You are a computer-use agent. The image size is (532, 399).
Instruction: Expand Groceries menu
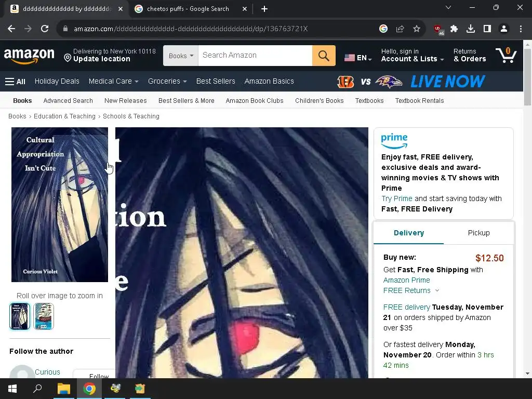click(x=167, y=82)
